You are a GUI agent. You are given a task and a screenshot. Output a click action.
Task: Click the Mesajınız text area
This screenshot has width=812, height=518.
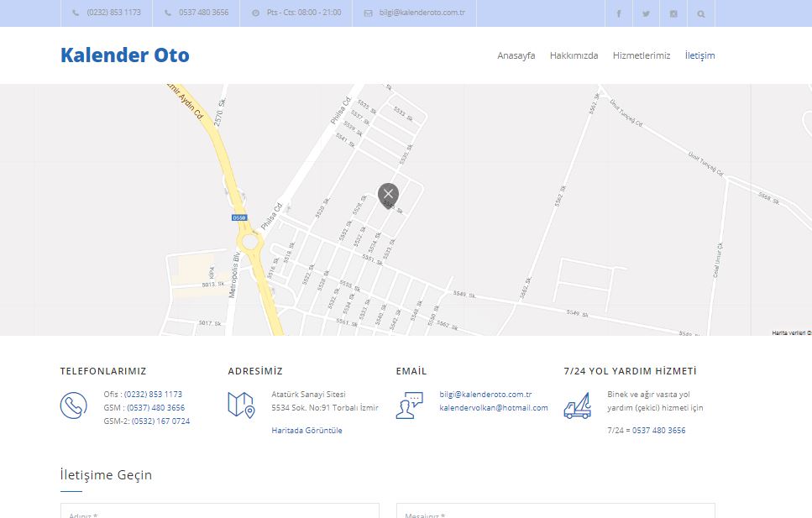[x=556, y=511]
